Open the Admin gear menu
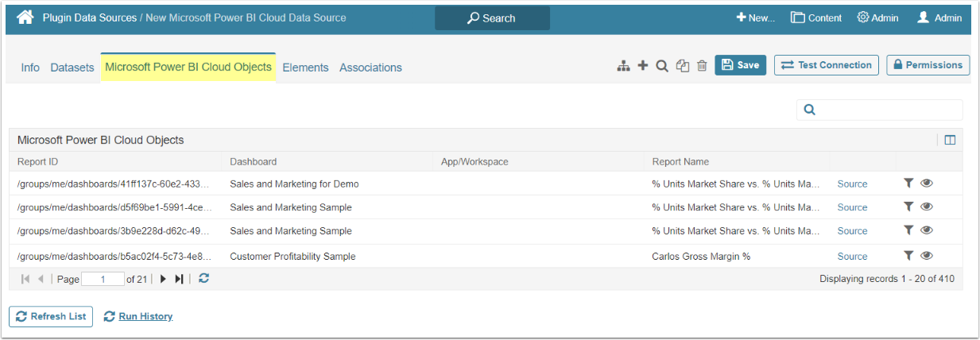This screenshot has width=980, height=340. point(877,17)
